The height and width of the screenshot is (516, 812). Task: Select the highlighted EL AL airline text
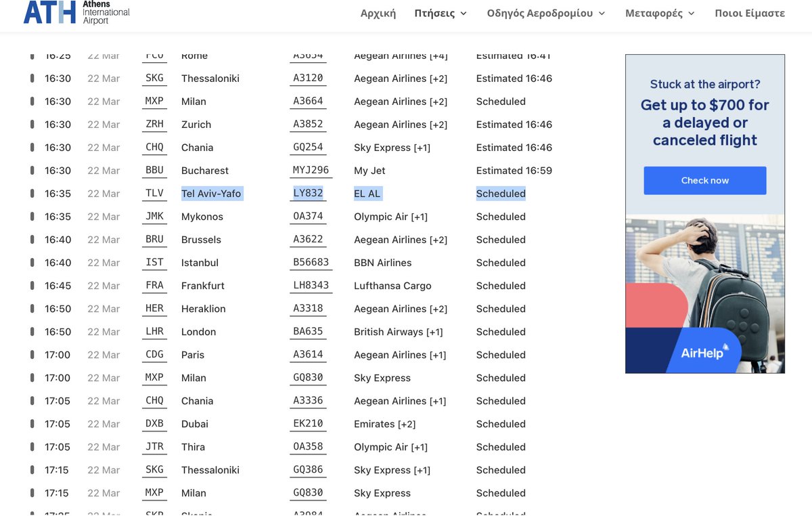[367, 194]
